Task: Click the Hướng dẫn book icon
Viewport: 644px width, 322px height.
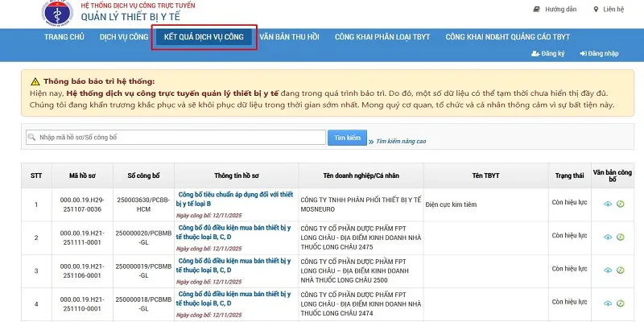Action: [536, 10]
